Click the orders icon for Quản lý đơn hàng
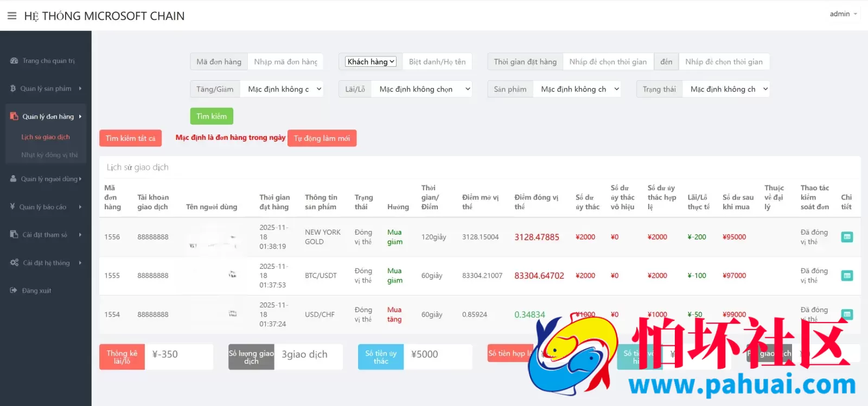Viewport: 868px width, 406px height. (14, 117)
